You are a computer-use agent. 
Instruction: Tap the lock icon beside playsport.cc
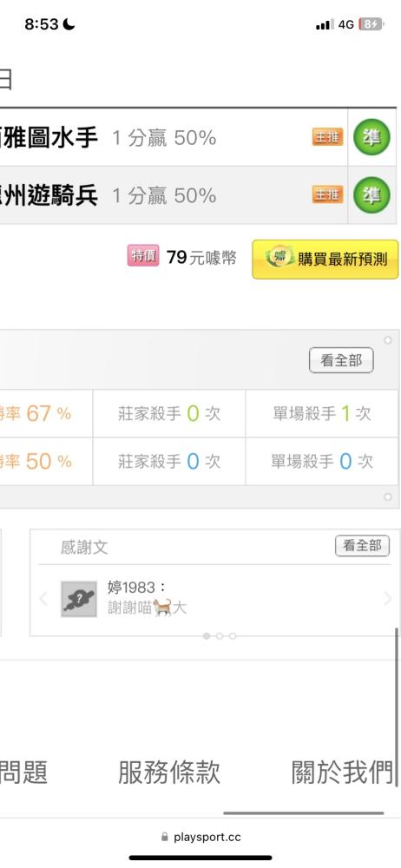point(165,837)
